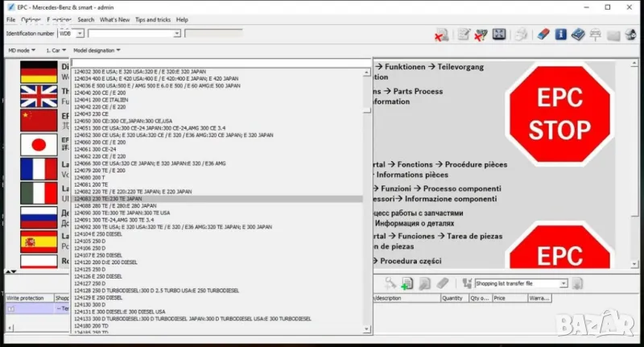Open the Model designation dropdown
644x347 pixels.
[x=95, y=50]
